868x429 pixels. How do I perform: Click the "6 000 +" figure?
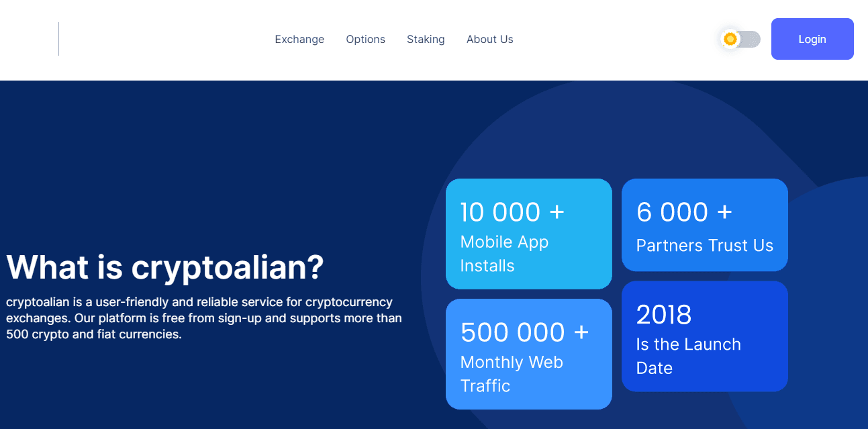tap(683, 212)
